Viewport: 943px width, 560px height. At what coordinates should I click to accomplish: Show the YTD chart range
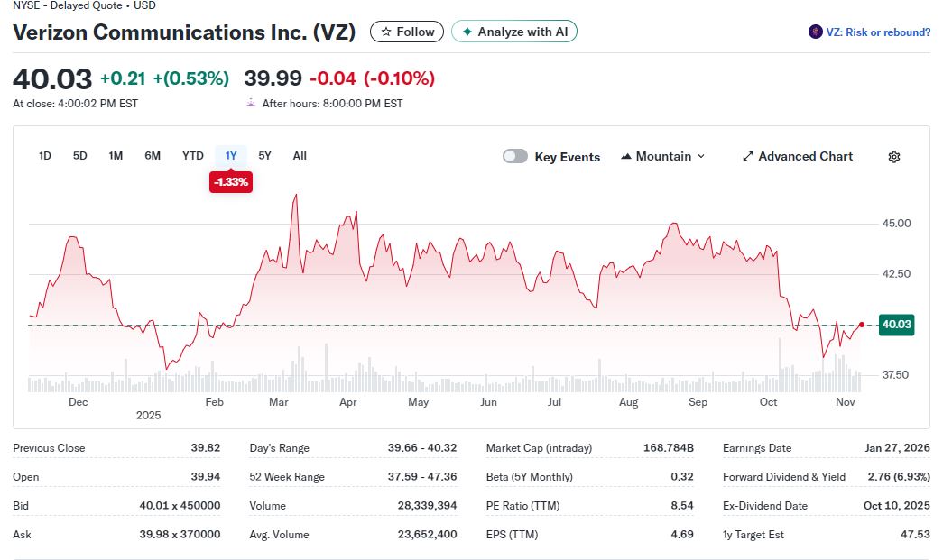click(193, 156)
